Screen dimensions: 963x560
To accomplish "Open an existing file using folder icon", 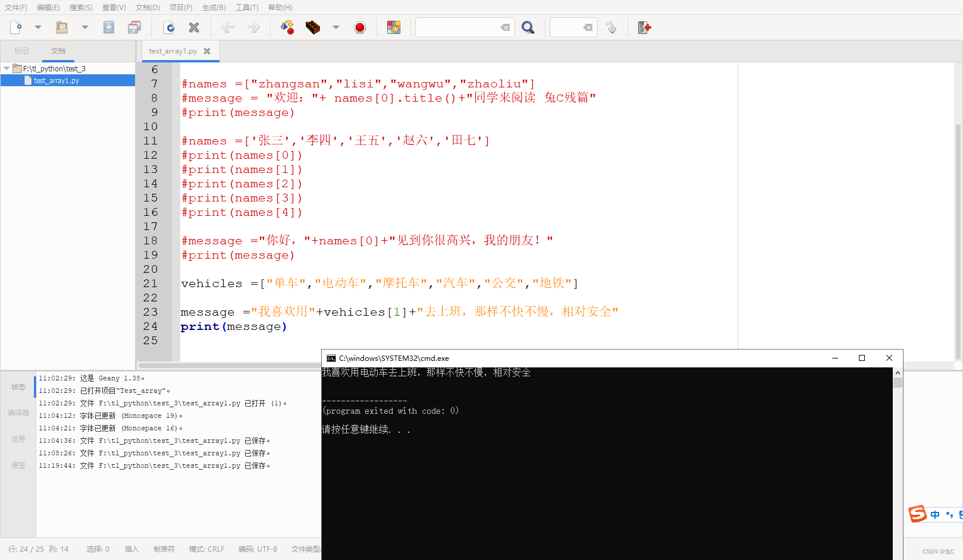I will (x=62, y=27).
